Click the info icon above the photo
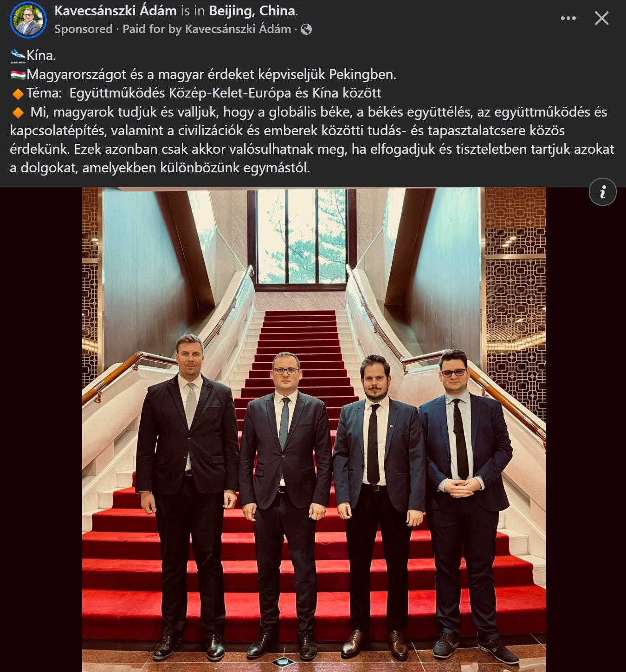The image size is (626, 672). 602,192
